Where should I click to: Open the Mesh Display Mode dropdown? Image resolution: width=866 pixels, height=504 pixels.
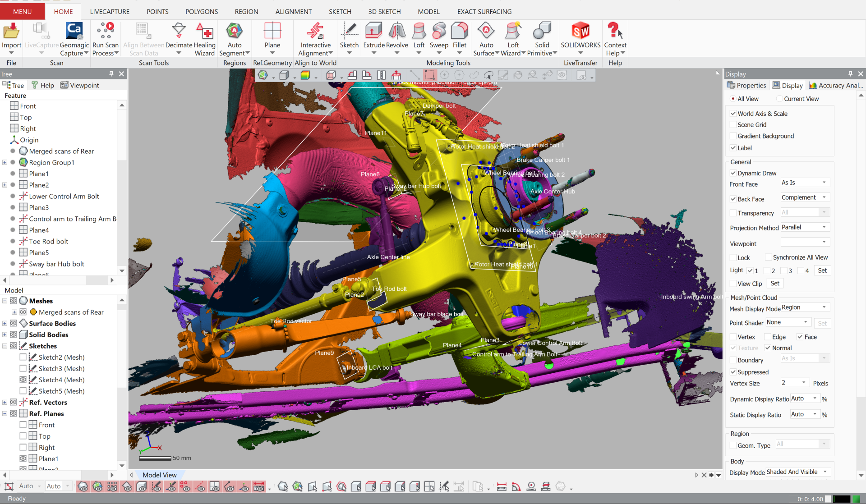point(806,307)
